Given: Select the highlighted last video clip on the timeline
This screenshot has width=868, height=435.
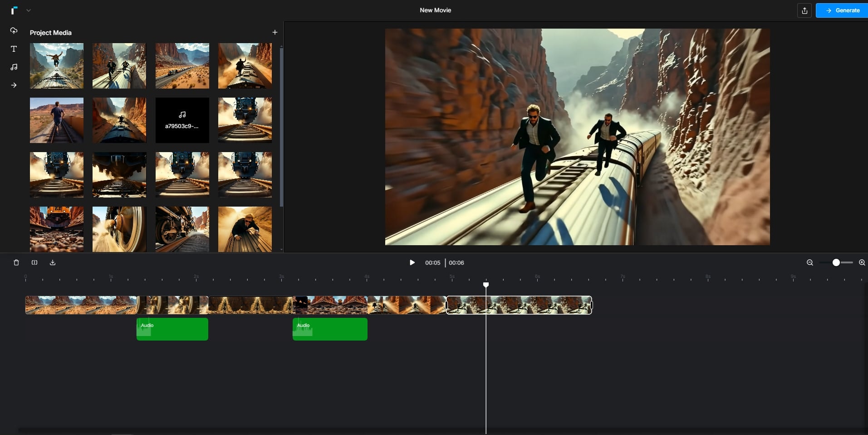Looking at the screenshot, I should [x=519, y=305].
